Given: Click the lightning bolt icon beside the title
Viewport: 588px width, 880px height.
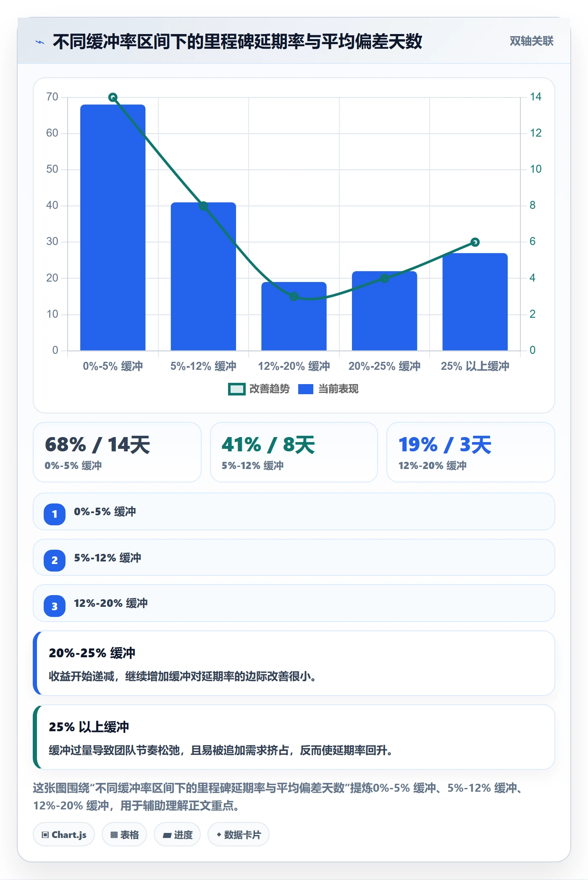Looking at the screenshot, I should point(40,42).
